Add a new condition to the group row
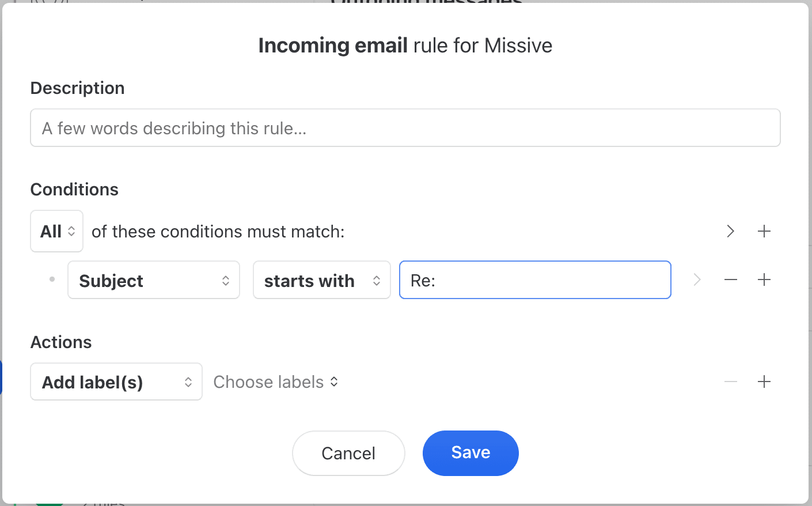 coord(764,231)
